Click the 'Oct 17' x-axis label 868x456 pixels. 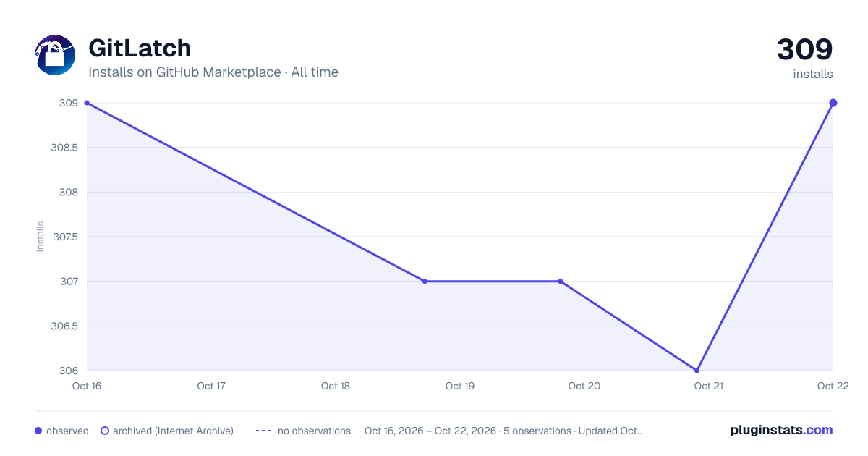pos(211,386)
